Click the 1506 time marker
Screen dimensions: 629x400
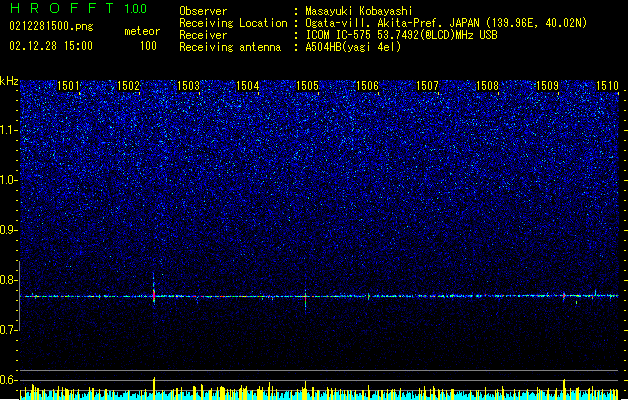[x=367, y=85]
